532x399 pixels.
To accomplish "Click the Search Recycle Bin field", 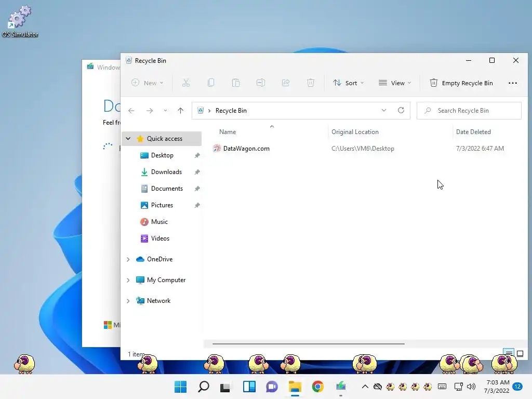I will pos(469,111).
